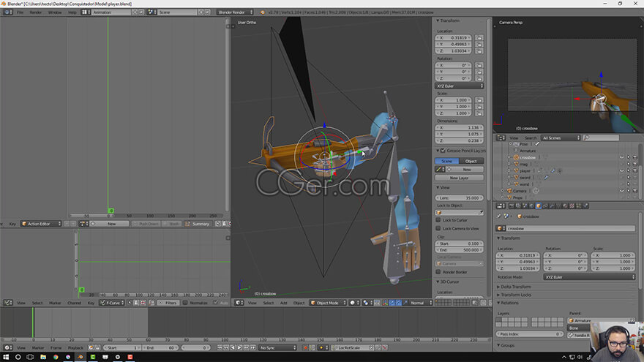Click the Lens value slider field

[x=459, y=198]
